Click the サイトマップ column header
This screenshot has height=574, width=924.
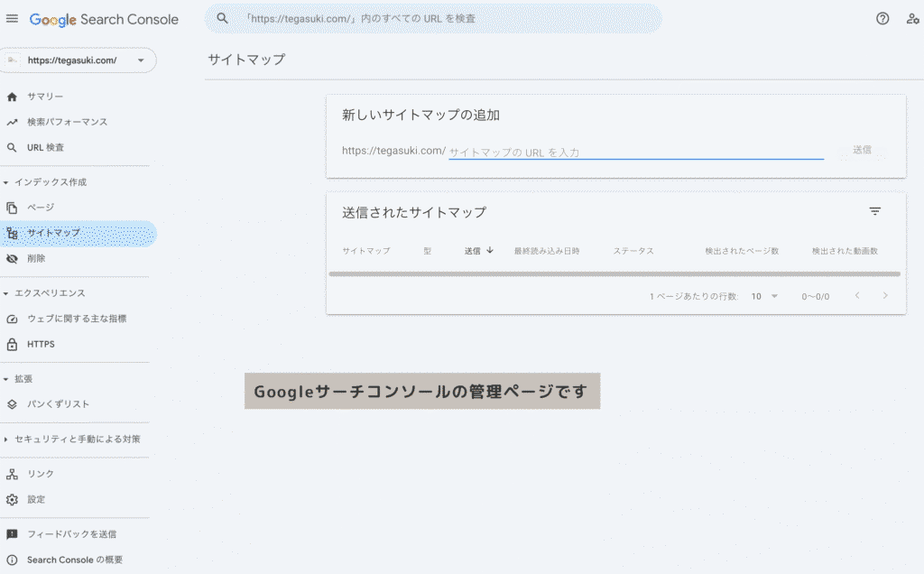pos(366,251)
